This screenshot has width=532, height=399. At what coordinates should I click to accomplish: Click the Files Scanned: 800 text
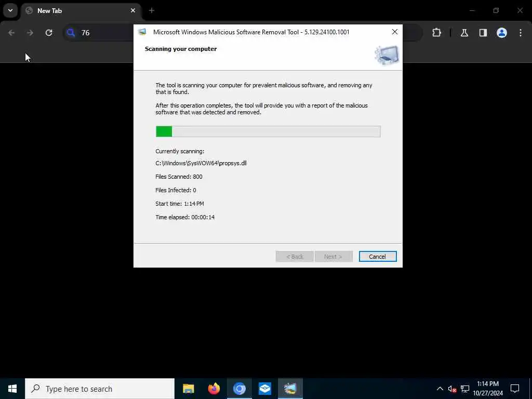179,177
